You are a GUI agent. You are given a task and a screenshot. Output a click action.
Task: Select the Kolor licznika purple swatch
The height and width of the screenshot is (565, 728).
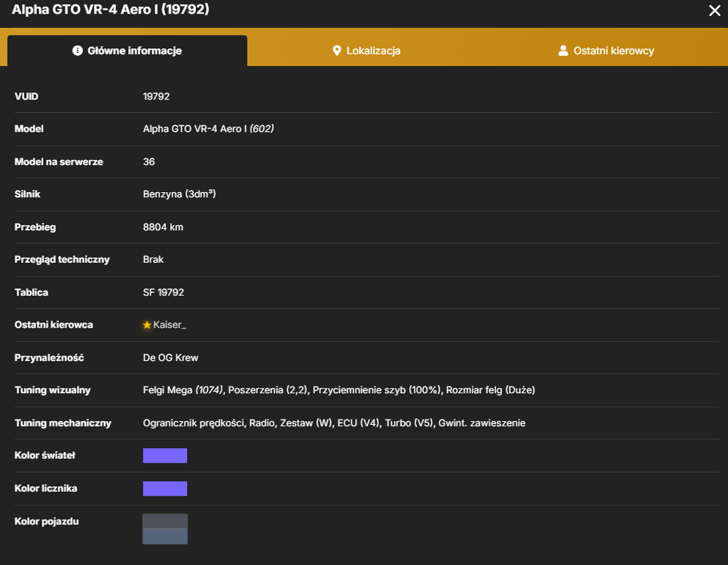(165, 488)
